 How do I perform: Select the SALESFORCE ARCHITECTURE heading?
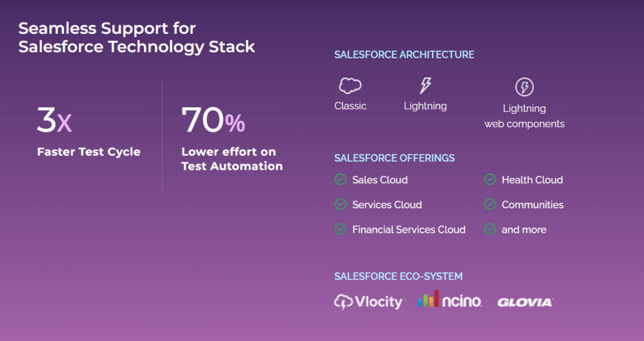(404, 55)
